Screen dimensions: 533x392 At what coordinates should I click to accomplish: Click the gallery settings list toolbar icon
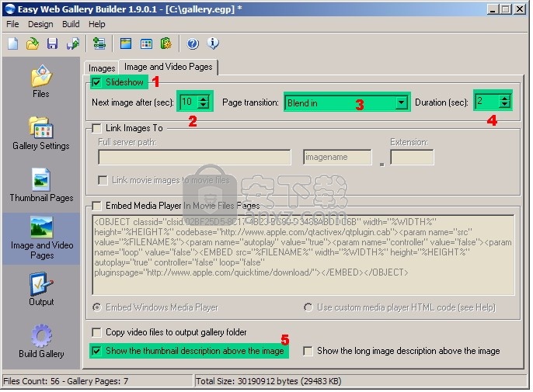pos(99,43)
